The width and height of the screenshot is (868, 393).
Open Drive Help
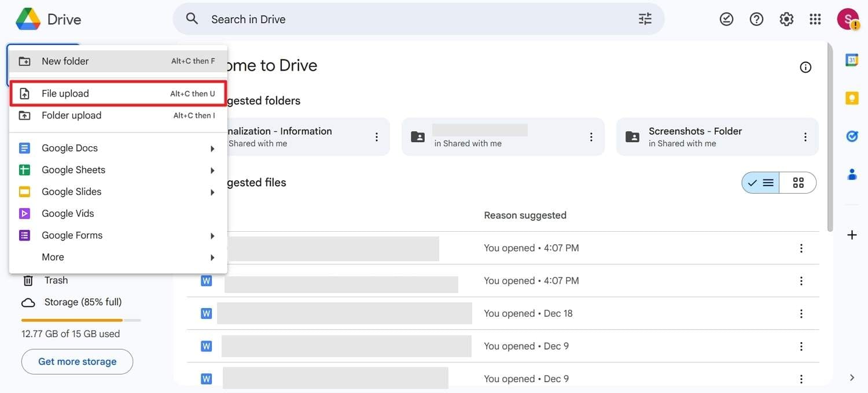pos(756,18)
